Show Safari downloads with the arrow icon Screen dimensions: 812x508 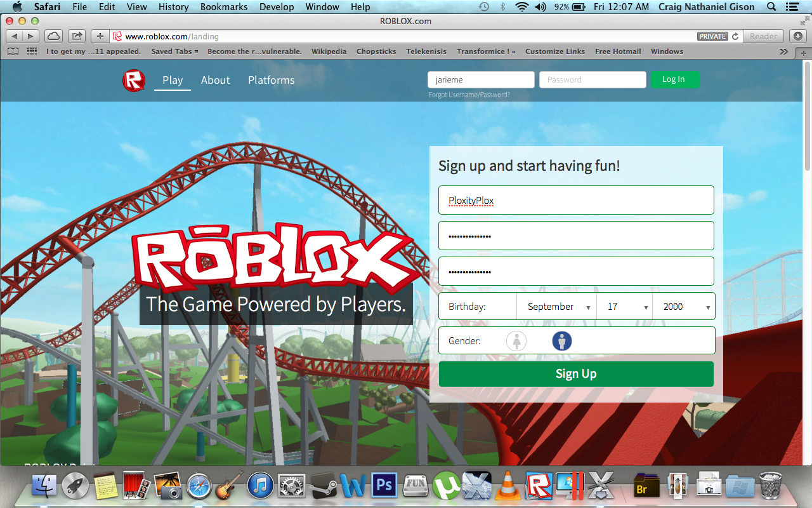tap(797, 36)
